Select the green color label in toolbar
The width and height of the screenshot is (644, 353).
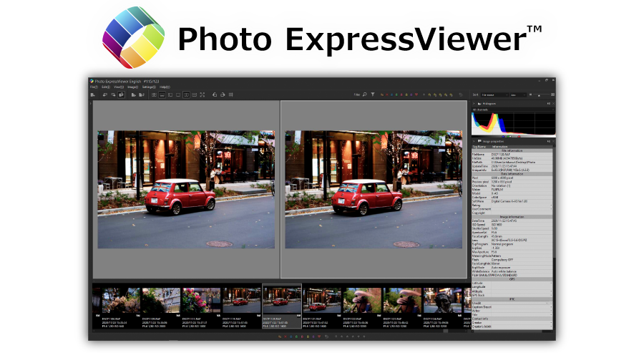click(396, 95)
